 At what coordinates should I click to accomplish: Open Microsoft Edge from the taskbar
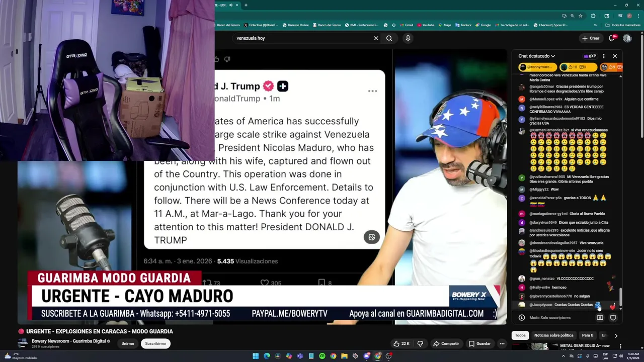(267, 356)
